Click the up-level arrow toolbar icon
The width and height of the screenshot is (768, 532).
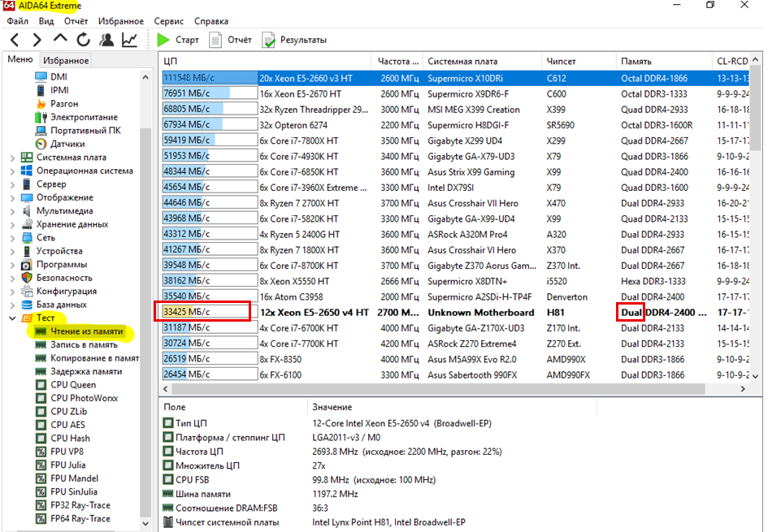pos(60,38)
